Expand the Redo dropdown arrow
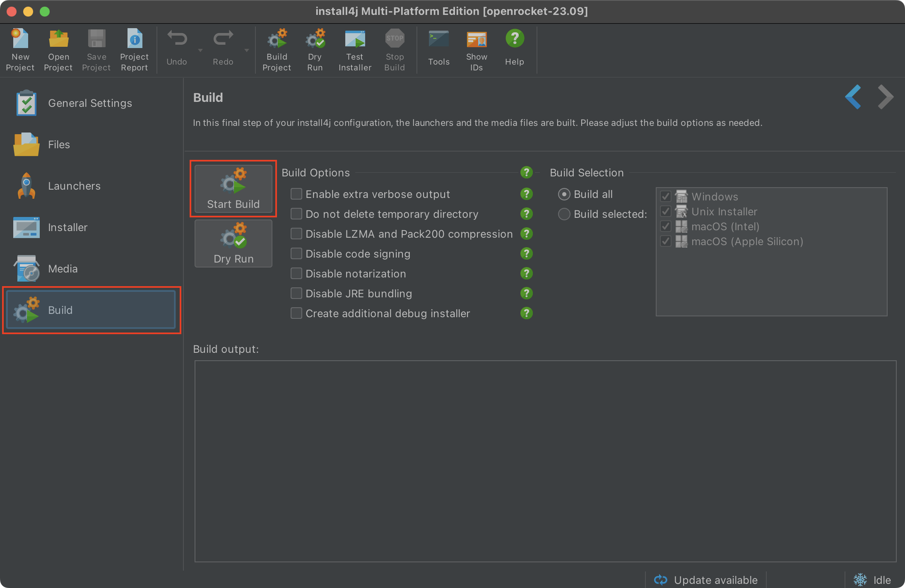905x588 pixels. 247,51
